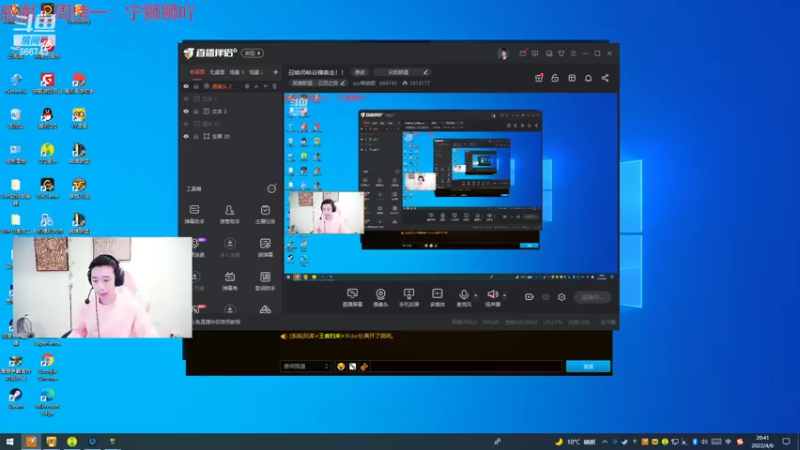Open the Windows Start menu
This screenshot has height=450, width=800.
[x=9, y=441]
